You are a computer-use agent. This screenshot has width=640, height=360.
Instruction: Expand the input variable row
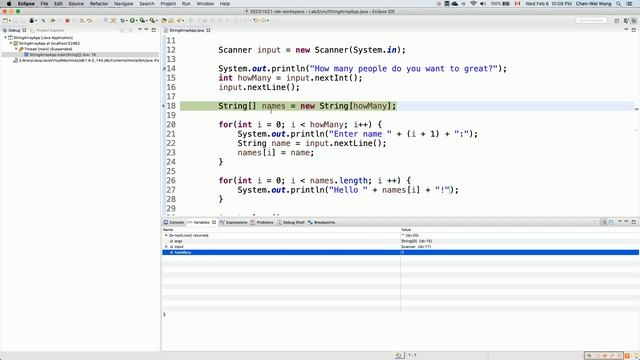pos(166,247)
